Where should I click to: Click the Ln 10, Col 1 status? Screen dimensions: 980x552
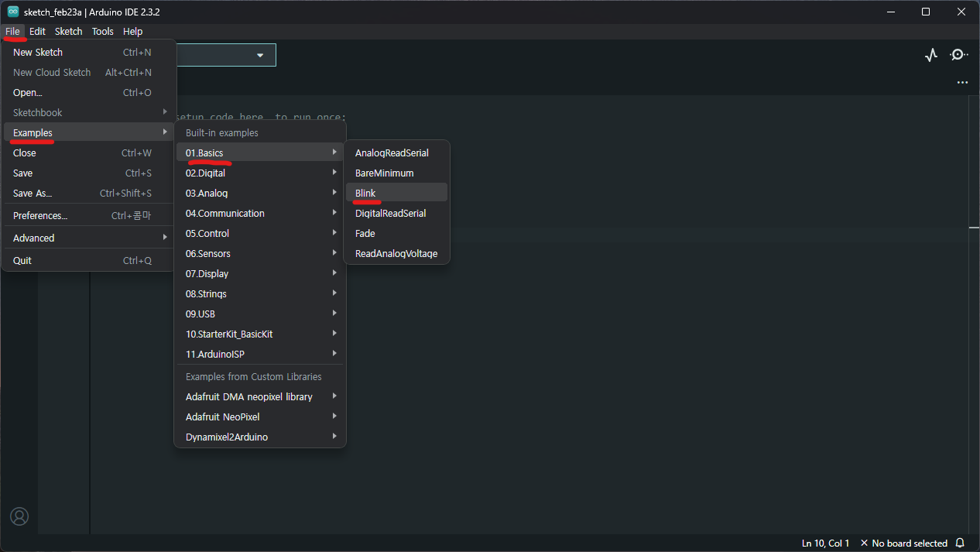[826, 543]
